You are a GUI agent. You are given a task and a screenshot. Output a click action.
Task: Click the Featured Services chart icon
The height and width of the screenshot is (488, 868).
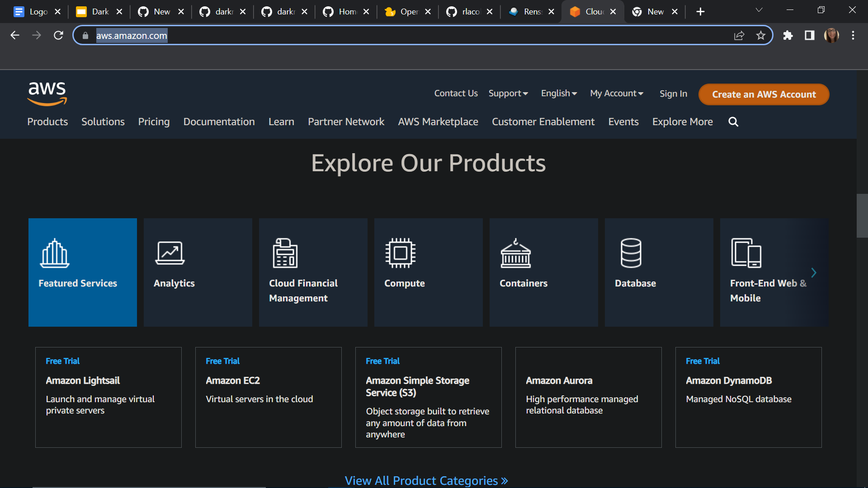[x=54, y=253]
